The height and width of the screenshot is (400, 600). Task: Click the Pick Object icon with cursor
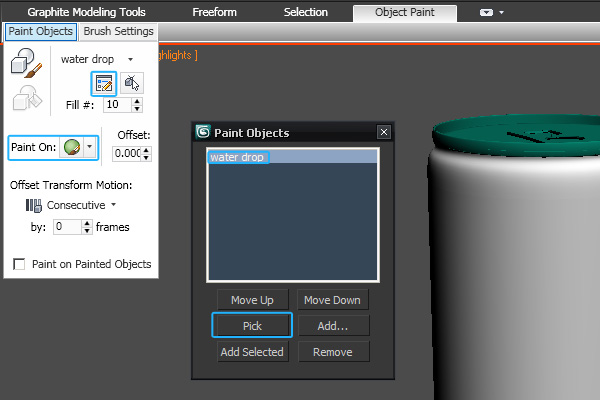coord(132,83)
